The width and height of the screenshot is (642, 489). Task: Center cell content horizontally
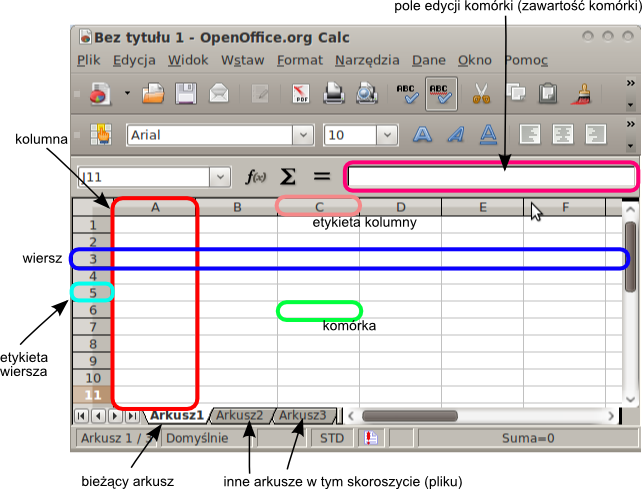pyautogui.click(x=563, y=134)
